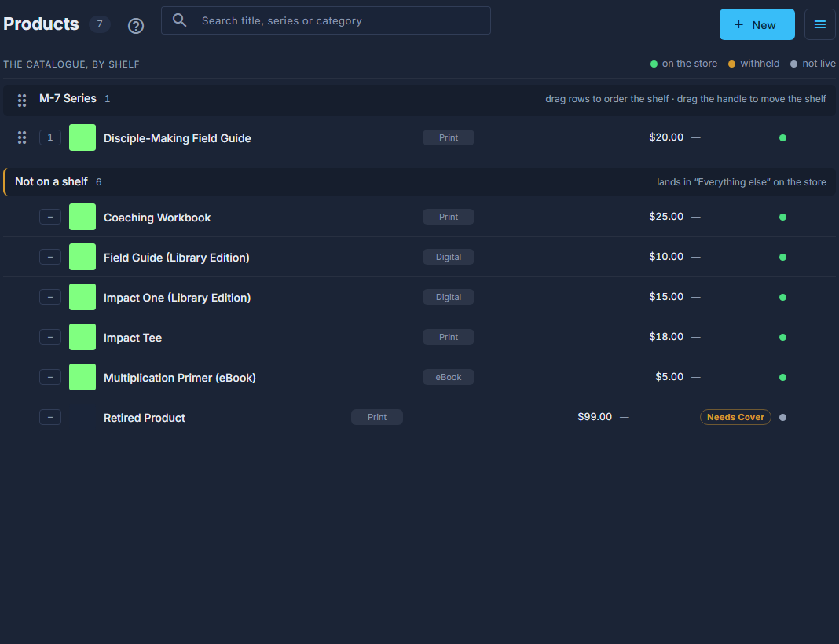Image resolution: width=839 pixels, height=644 pixels.
Task: Open the Retired Product title
Action: pyautogui.click(x=145, y=418)
